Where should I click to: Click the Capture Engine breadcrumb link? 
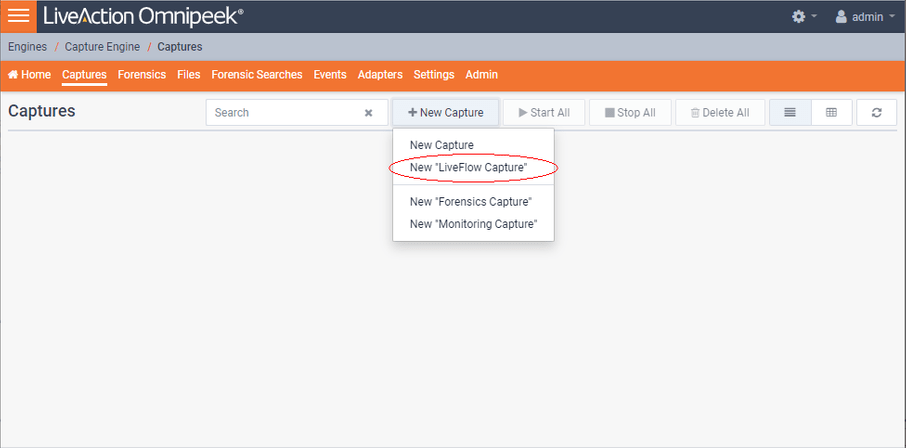(102, 47)
